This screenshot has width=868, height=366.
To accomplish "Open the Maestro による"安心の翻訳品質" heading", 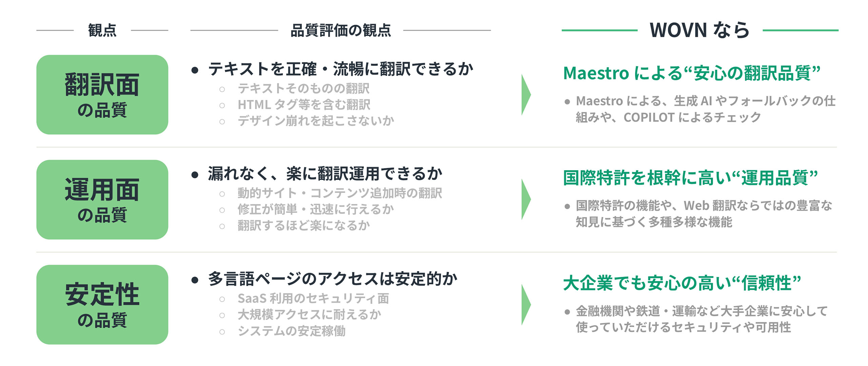I will coord(692,73).
